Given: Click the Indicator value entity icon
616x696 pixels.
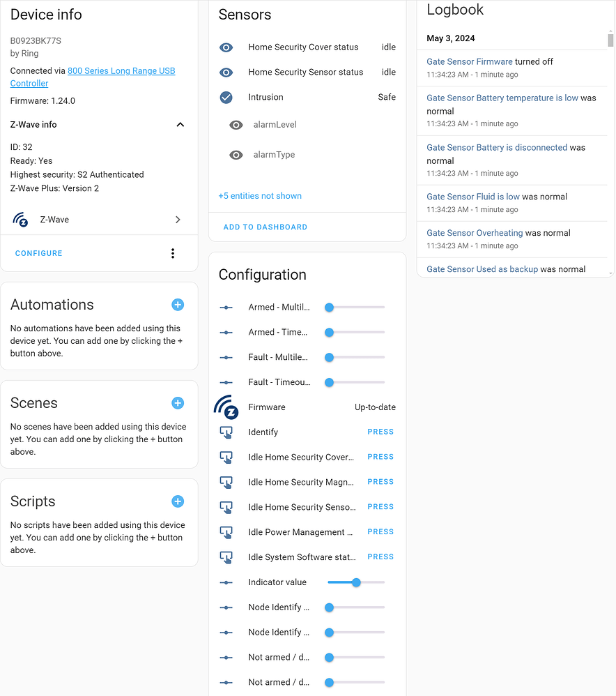Looking at the screenshot, I should (x=226, y=582).
